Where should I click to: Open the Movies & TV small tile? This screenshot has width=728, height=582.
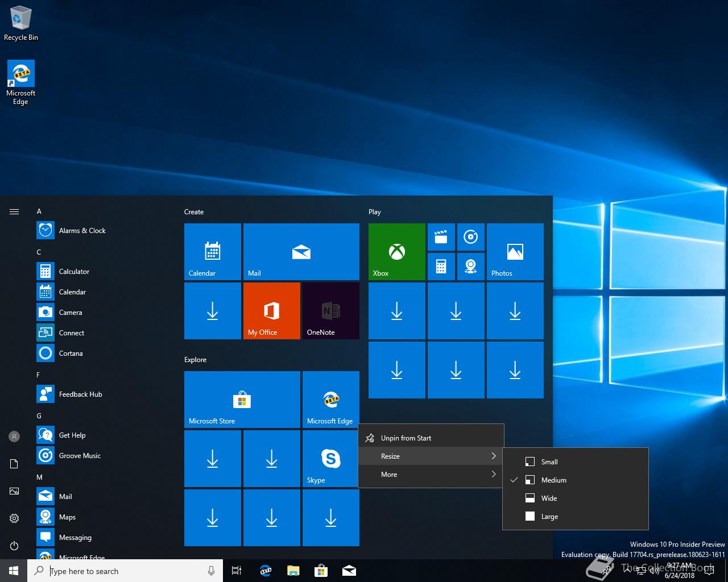coord(441,237)
